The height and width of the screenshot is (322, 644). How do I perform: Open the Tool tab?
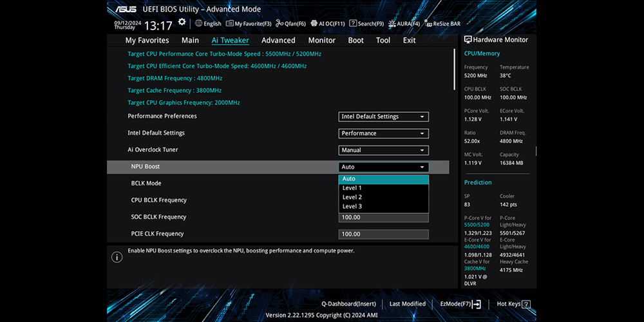tap(383, 40)
